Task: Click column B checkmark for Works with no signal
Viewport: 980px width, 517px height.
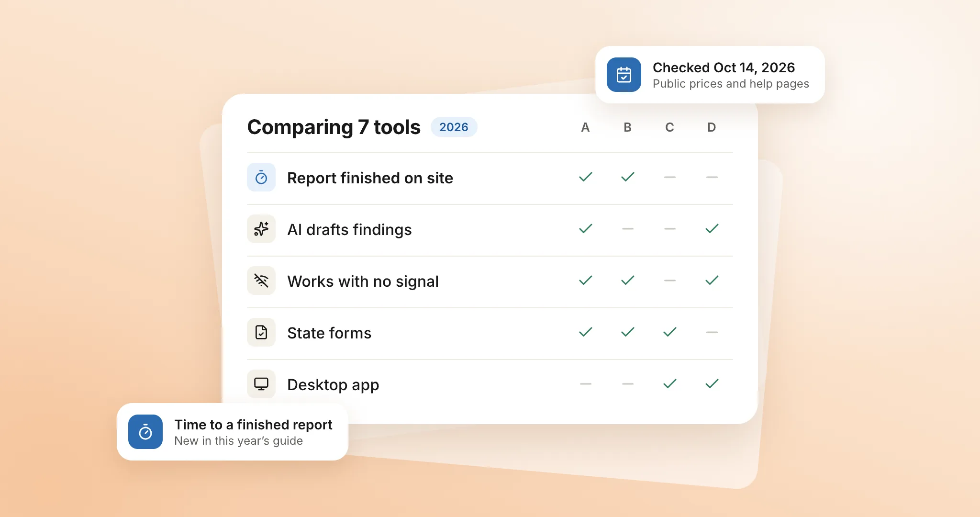Action: [628, 281]
